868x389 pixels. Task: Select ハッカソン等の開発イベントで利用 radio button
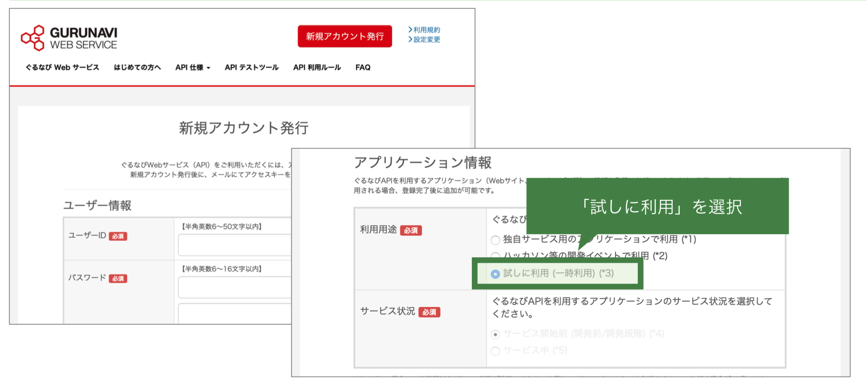point(495,256)
